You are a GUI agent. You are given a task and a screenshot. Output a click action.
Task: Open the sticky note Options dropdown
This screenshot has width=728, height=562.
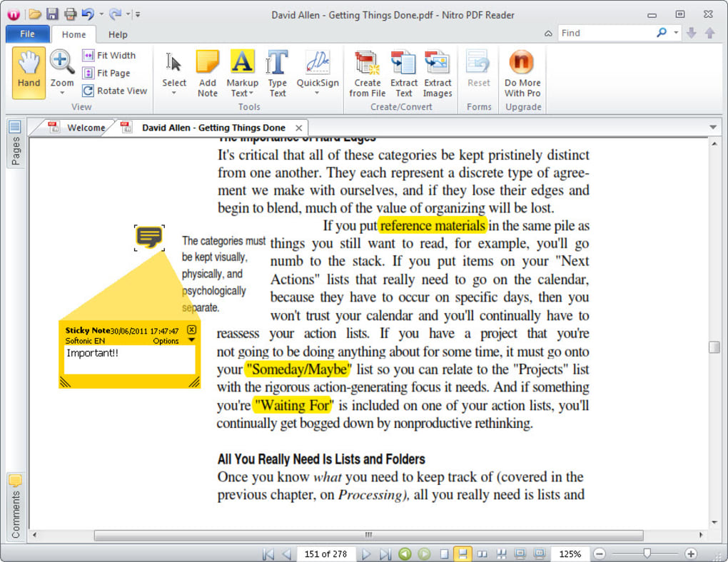coord(166,341)
